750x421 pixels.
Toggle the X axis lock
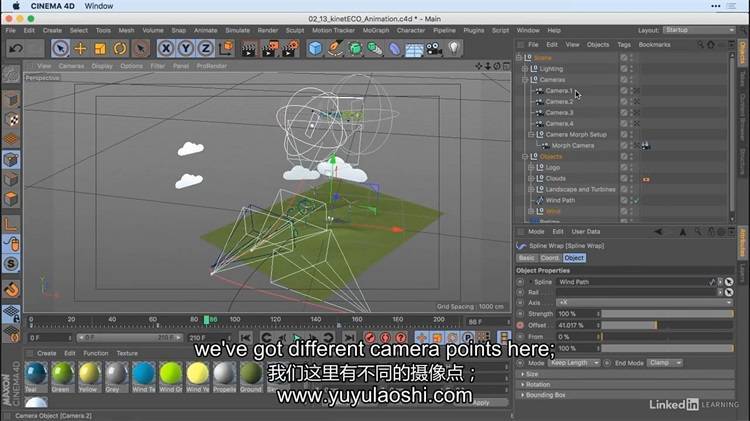pos(166,48)
